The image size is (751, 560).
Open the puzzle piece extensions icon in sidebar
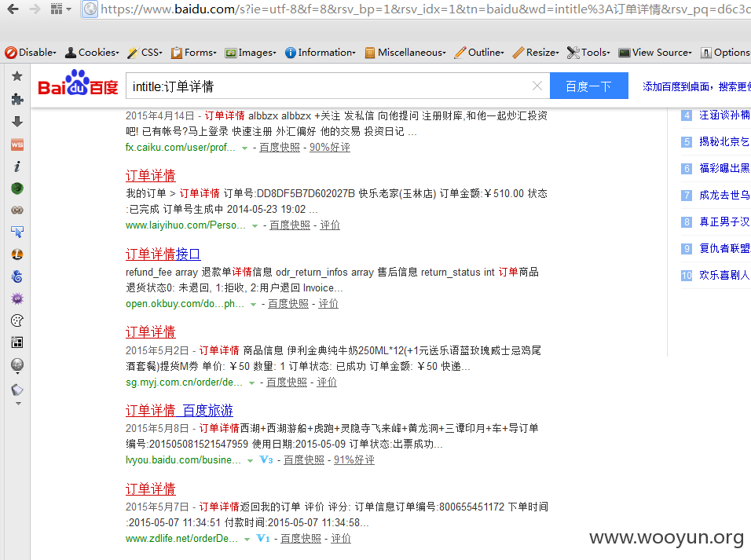[17, 99]
